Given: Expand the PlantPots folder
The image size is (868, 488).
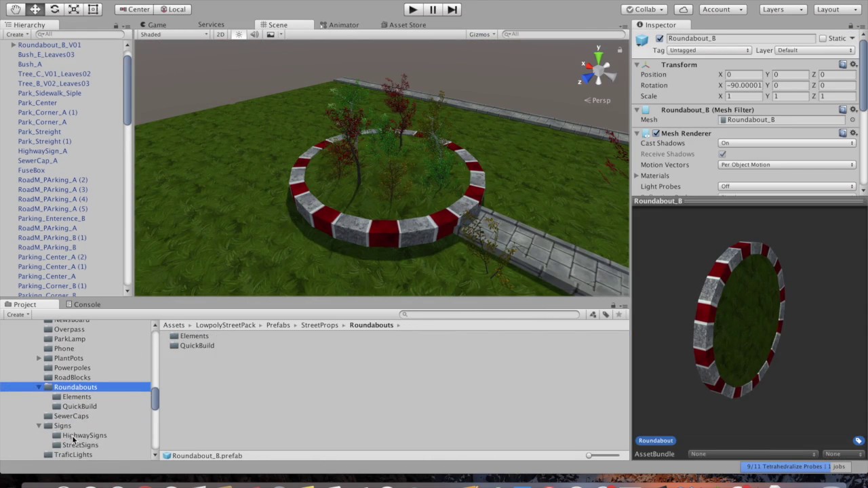Looking at the screenshot, I should (x=39, y=358).
